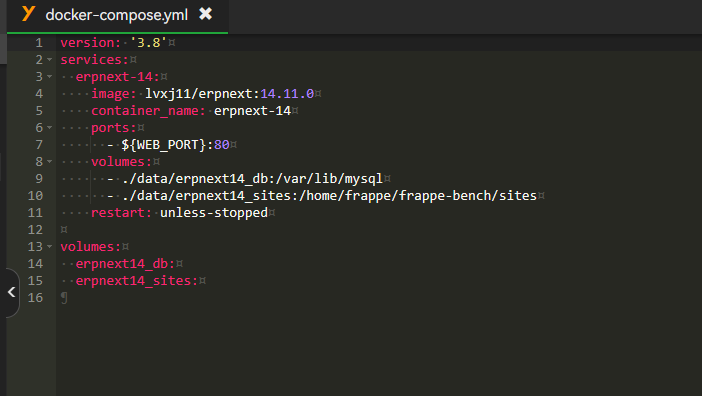Click the YAML file type icon

coord(28,13)
